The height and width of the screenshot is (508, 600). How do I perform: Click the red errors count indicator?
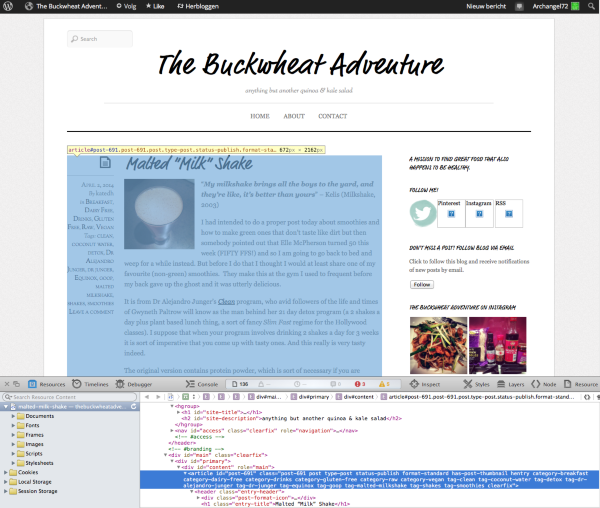[360, 384]
